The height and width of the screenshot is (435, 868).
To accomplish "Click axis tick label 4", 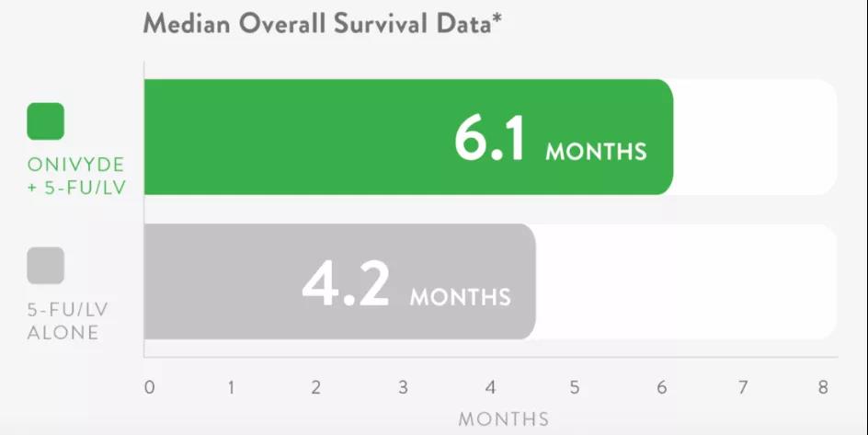I will pyautogui.click(x=490, y=387).
